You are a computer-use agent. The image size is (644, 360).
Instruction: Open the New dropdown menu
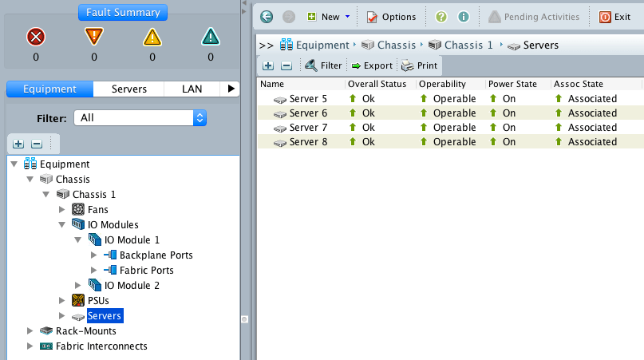329,17
